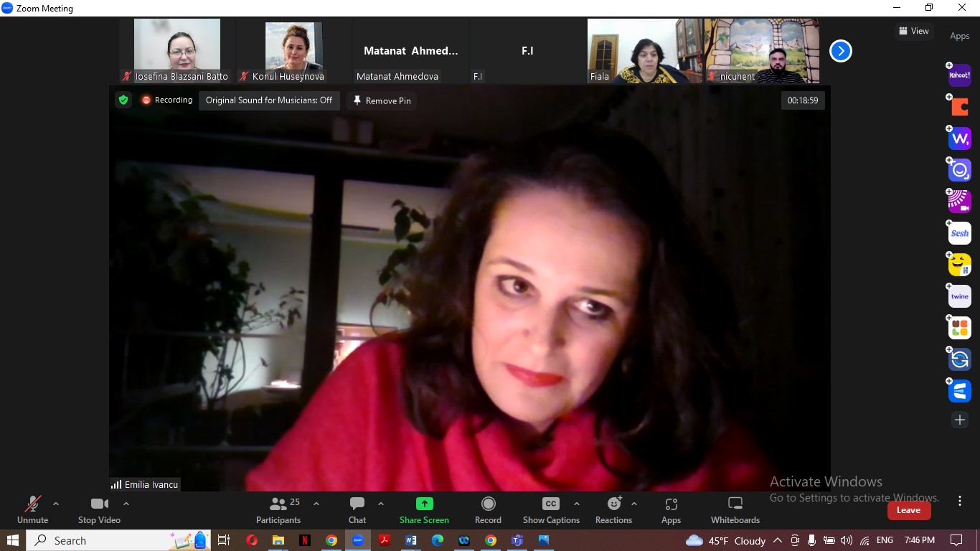Open Microsoft Word from the taskbar

pos(411,540)
